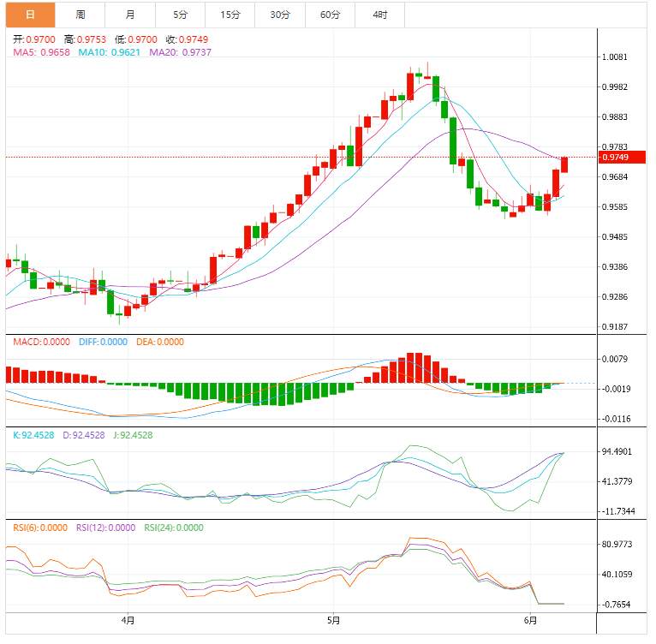Show the 60分 timeframe chart
The width and height of the screenshot is (656, 644).
[x=330, y=15]
